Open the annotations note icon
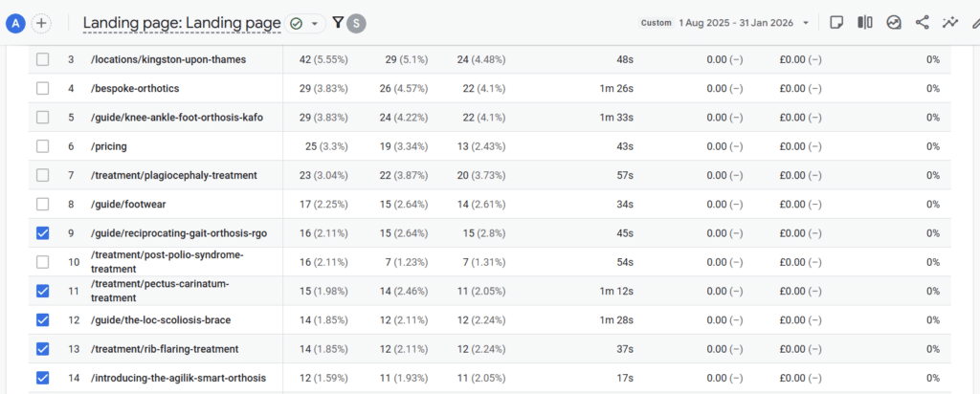The height and width of the screenshot is (394, 980). point(836,22)
